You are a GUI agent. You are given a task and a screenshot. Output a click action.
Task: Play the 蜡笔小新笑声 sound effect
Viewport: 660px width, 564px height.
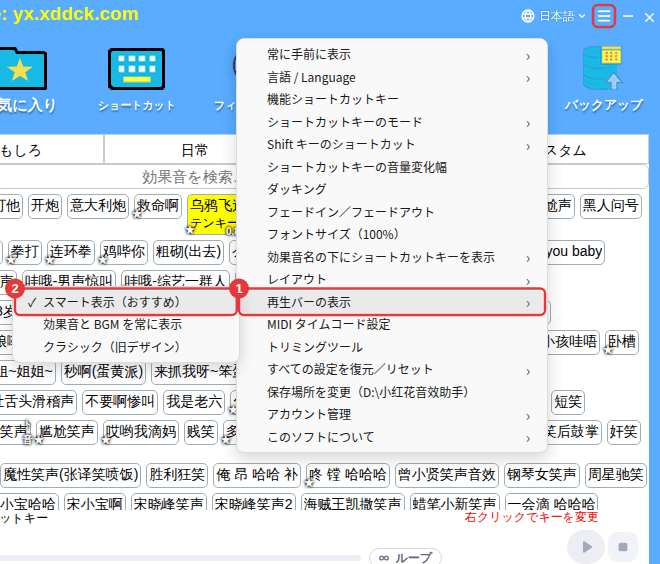(x=454, y=503)
